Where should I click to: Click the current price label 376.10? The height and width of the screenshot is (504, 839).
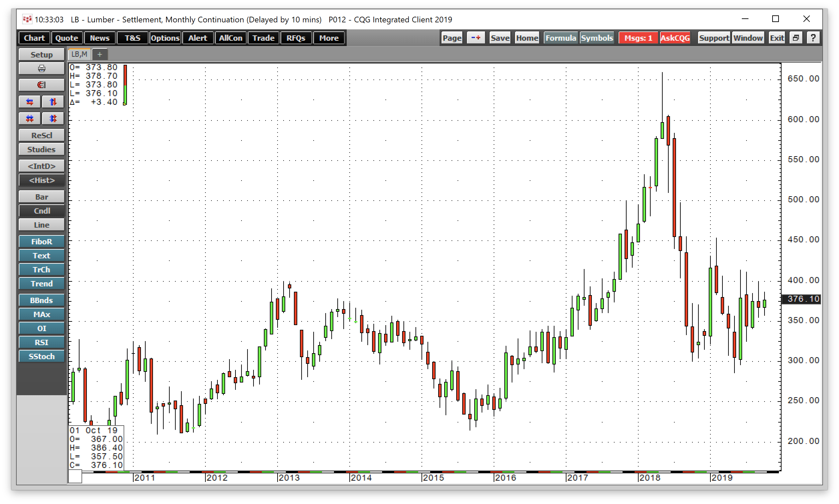pyautogui.click(x=802, y=299)
